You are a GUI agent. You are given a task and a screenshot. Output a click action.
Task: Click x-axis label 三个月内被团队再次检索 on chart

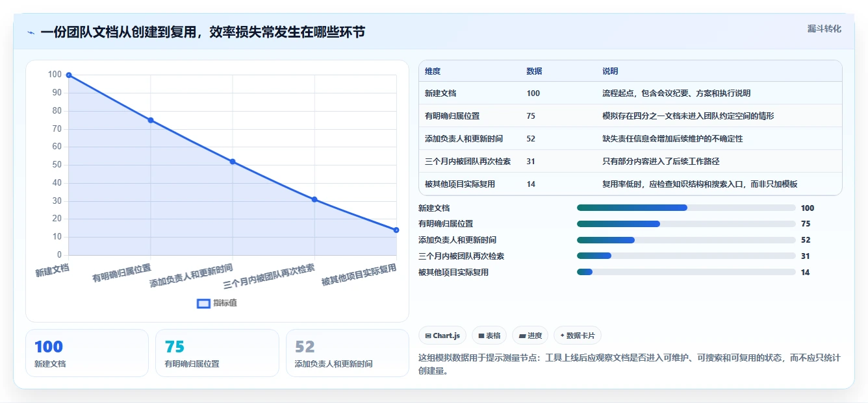pyautogui.click(x=270, y=276)
